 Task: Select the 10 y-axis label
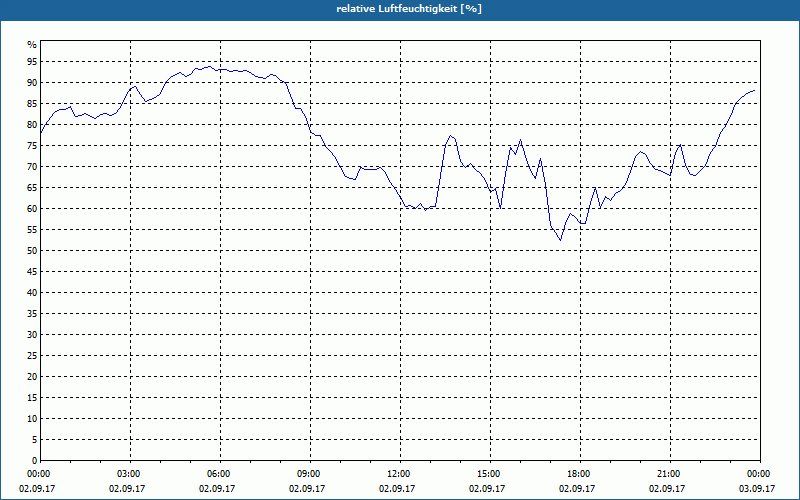(x=32, y=419)
